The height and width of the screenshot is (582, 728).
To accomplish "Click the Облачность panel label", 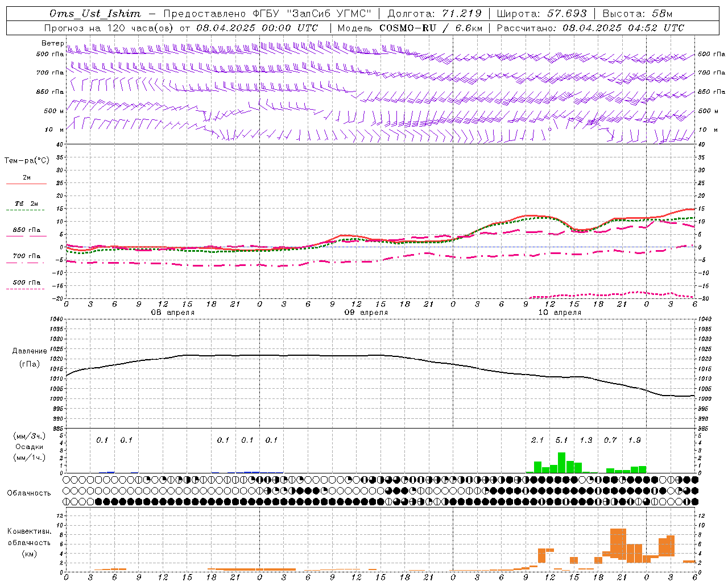I will tap(29, 493).
